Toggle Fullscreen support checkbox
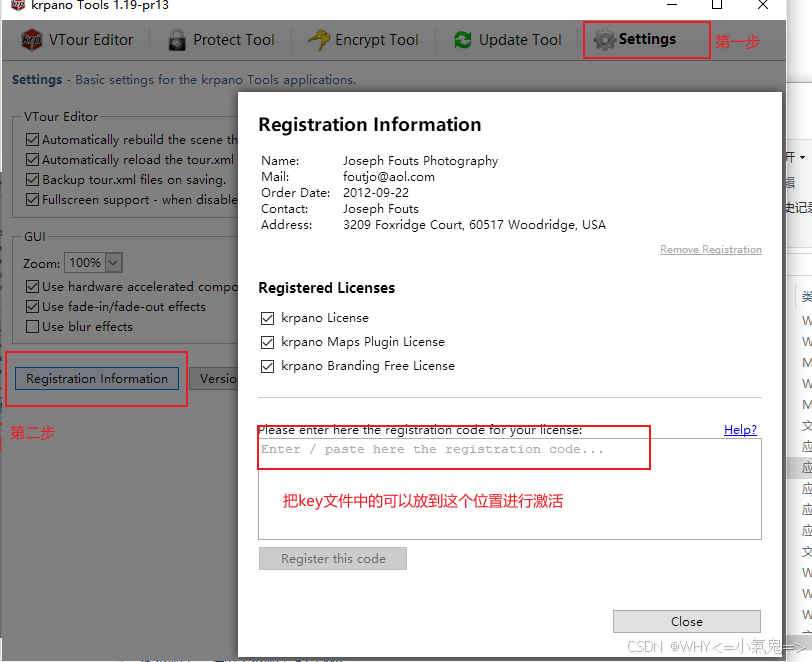Screen dimensions: 812x662 [x=32, y=199]
